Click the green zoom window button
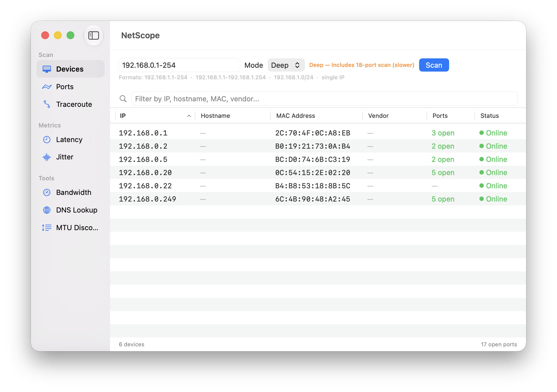 point(70,35)
